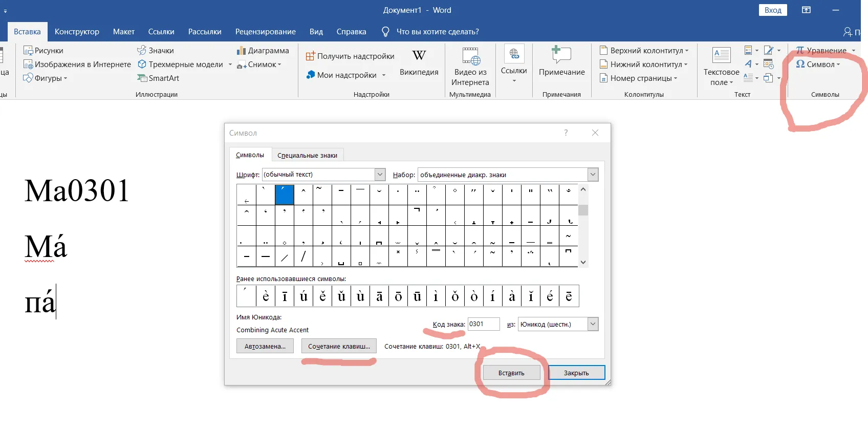Add a Примечание comment
This screenshot has height=429, width=868.
(x=562, y=61)
